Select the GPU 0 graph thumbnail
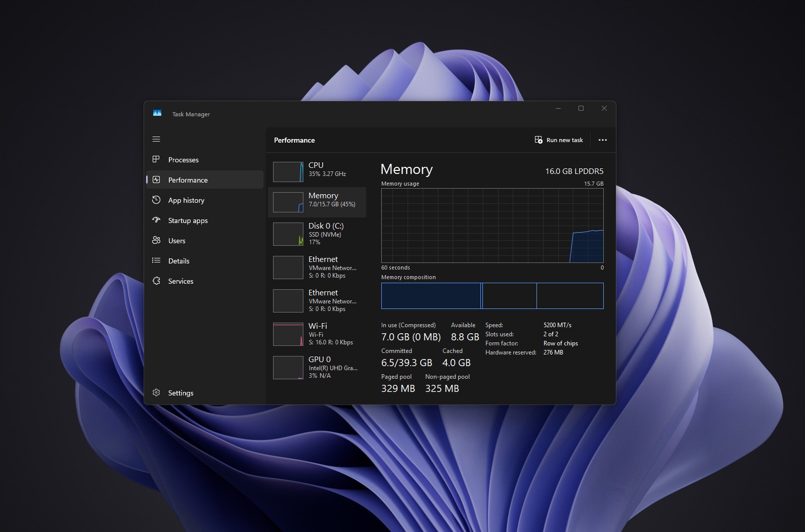Screen dimensions: 805x532 pyautogui.click(x=288, y=368)
